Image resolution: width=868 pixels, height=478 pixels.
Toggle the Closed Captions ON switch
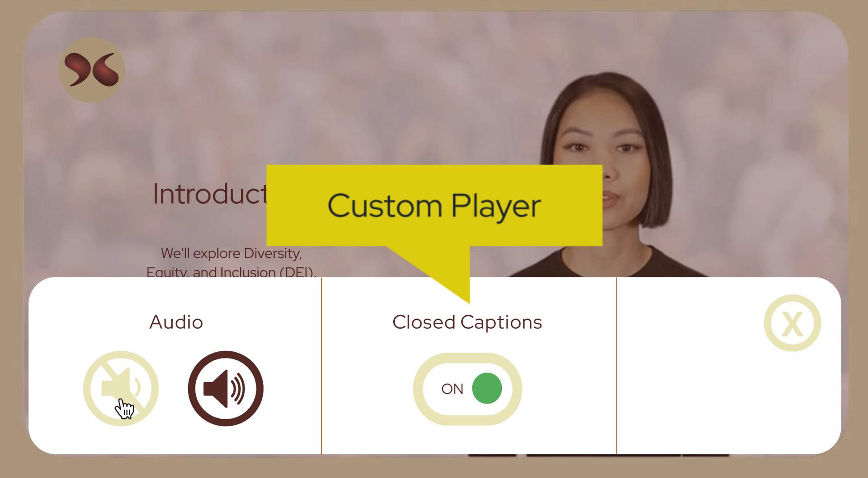(x=467, y=389)
